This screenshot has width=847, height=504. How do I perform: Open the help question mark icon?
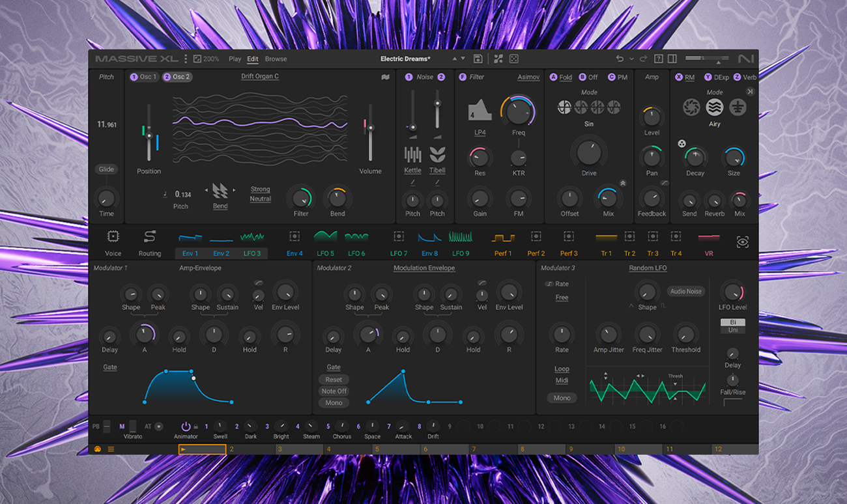(x=659, y=59)
